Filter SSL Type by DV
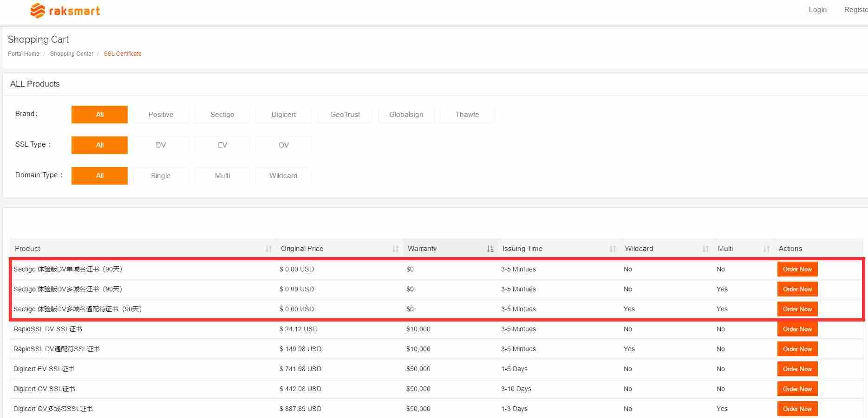The width and height of the screenshot is (868, 418). coord(161,145)
